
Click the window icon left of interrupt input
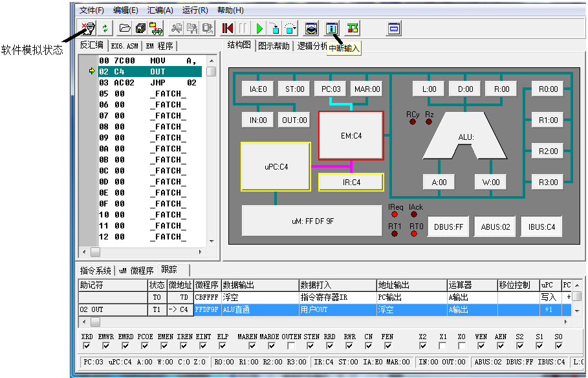tap(311, 28)
